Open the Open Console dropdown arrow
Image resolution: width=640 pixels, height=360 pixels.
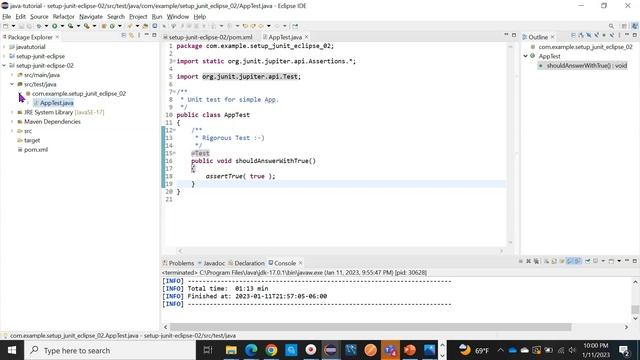619,261
